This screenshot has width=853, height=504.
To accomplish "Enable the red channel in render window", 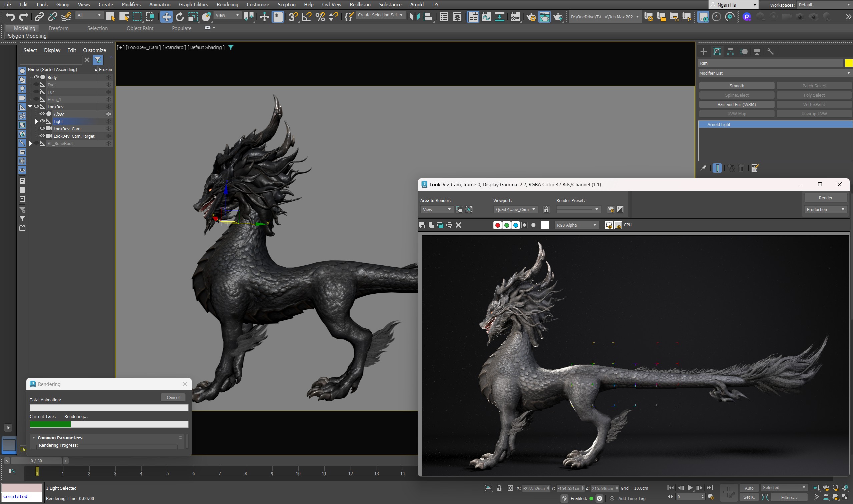I will click(x=497, y=225).
